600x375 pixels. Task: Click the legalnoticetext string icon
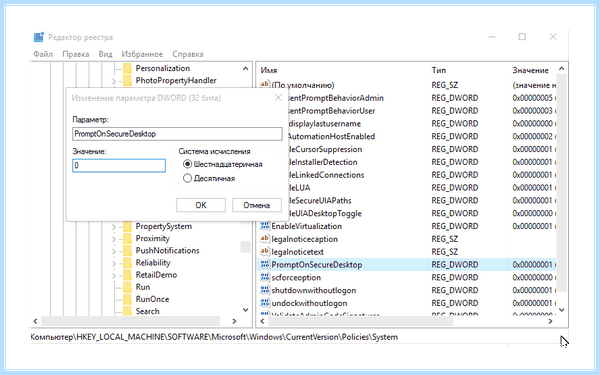tap(264, 252)
